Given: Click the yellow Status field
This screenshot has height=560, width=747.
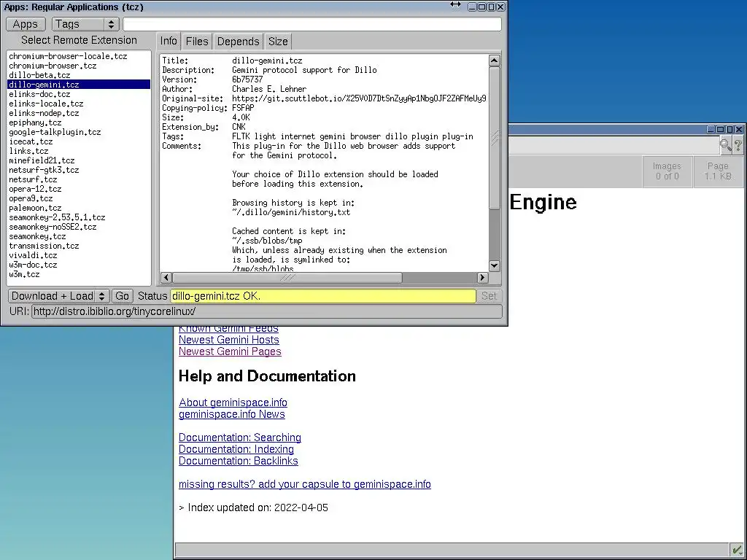Looking at the screenshot, I should click(323, 296).
